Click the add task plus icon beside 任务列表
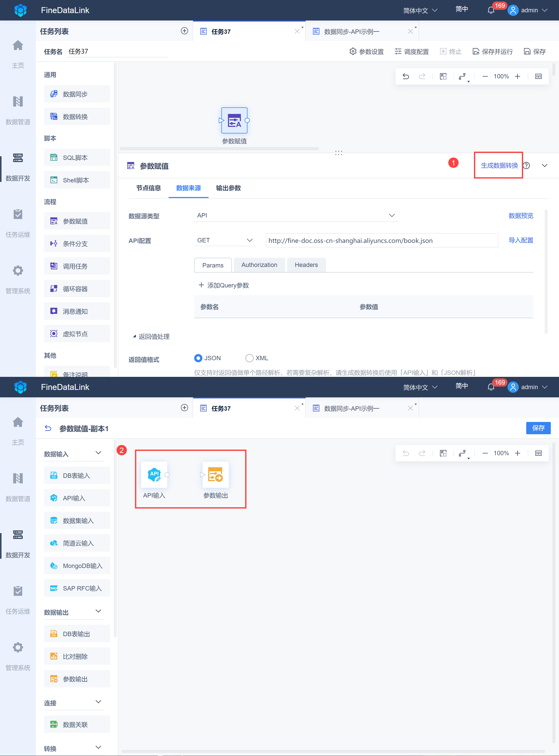The image size is (559, 756). pyautogui.click(x=184, y=31)
